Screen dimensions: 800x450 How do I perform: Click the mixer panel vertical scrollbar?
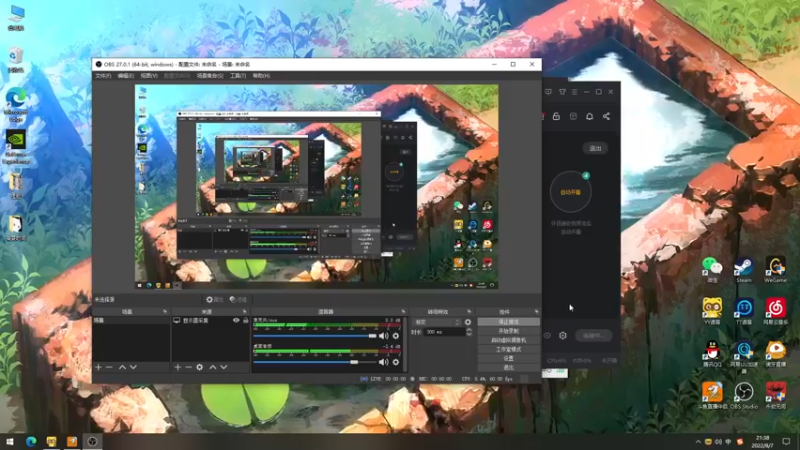pos(405,344)
